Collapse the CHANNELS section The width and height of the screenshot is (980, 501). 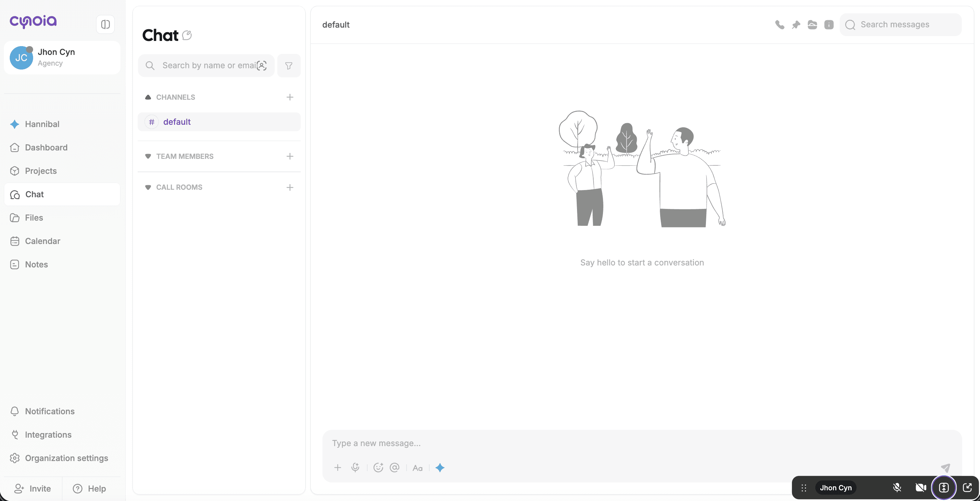(148, 97)
